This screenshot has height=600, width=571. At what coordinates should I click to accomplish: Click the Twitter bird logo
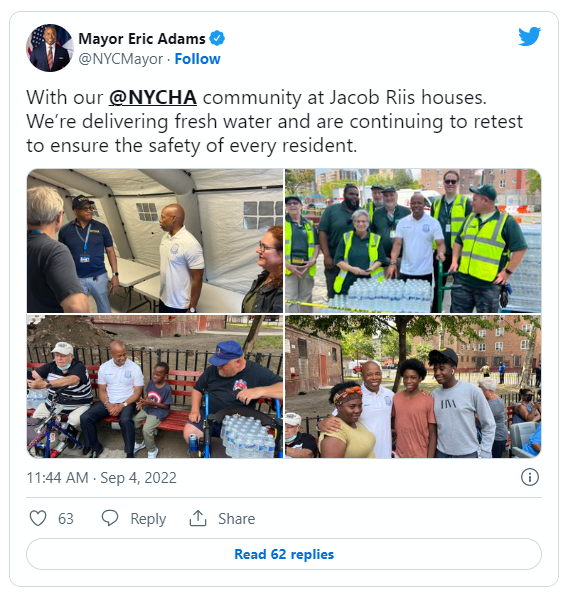point(529,36)
